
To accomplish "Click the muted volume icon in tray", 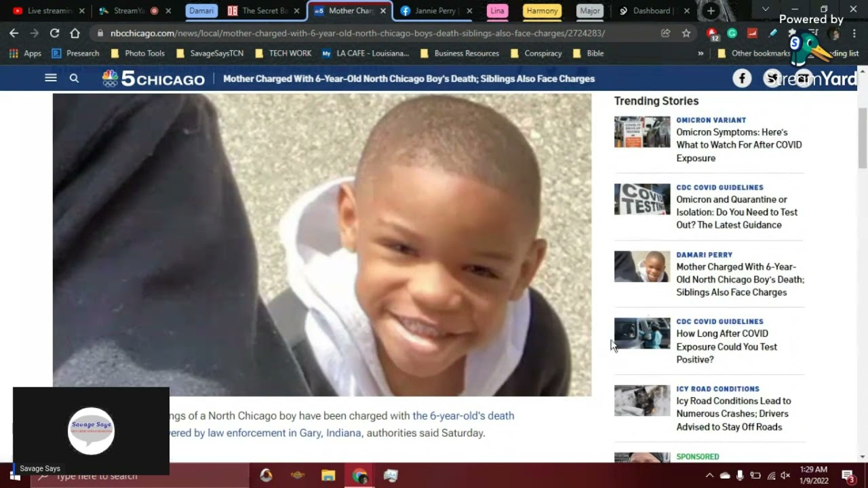I will (x=785, y=476).
